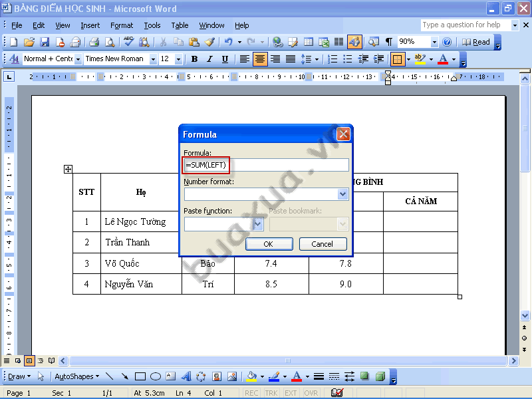Align text to the left

coord(244,59)
